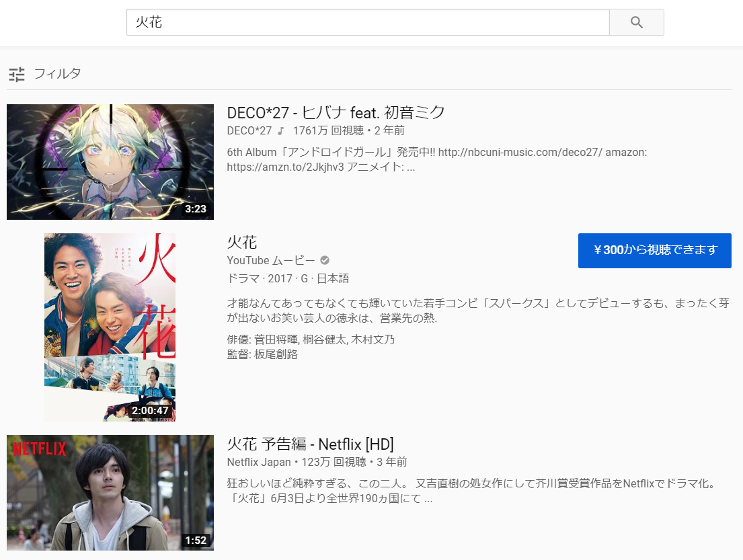Click the 123万 回視聴 view count
743x560 pixels.
[x=334, y=462]
